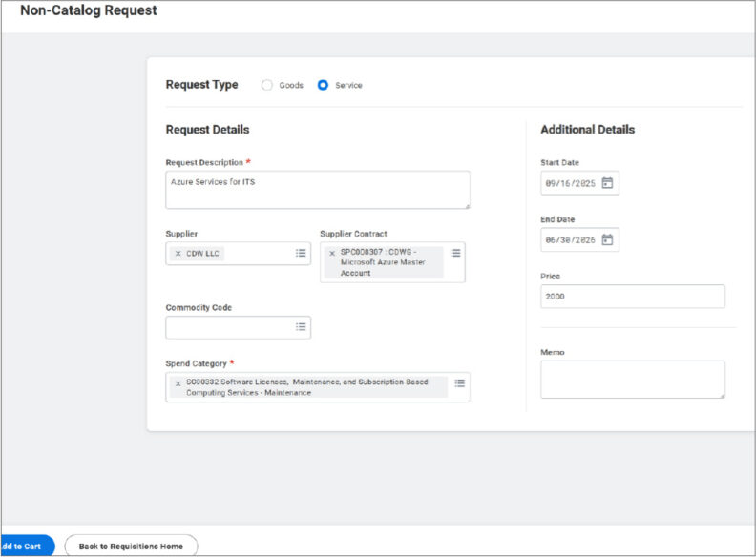Click the Add to Cart button
Viewport: 756px width, 557px height.
[x=27, y=546]
